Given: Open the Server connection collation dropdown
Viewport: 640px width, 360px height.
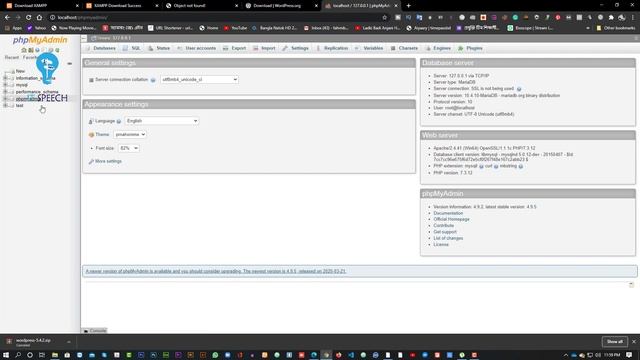Looking at the screenshot, I should (x=200, y=80).
